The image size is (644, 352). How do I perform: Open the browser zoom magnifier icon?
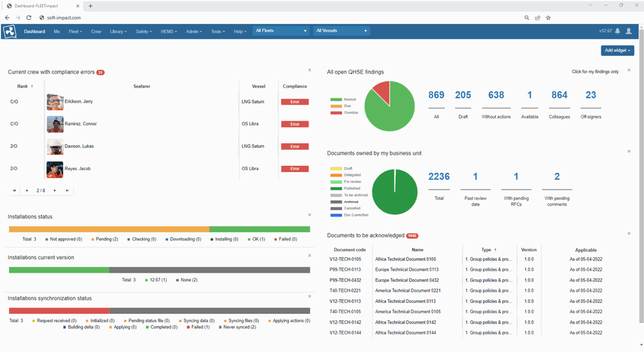pos(527,17)
